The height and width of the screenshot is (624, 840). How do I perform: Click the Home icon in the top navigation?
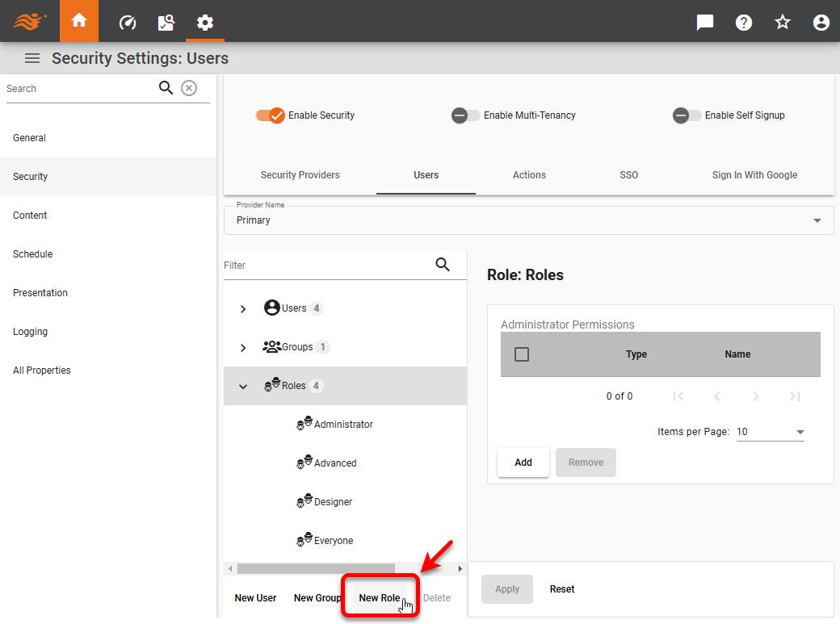coord(78,22)
